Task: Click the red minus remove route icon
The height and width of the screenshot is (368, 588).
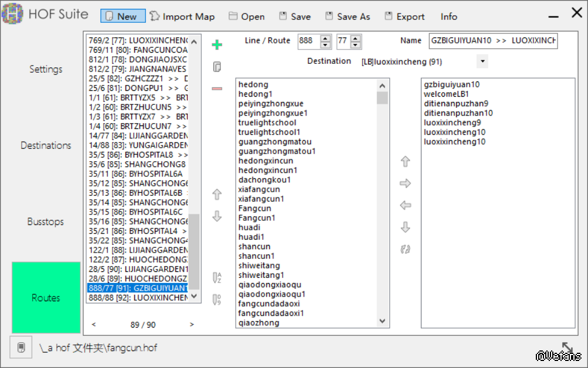Action: [217, 88]
